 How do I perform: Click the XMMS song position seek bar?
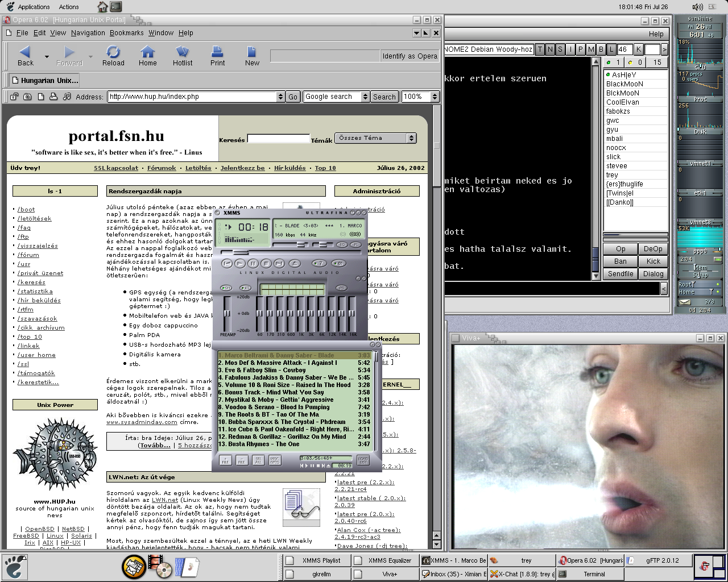(291, 252)
